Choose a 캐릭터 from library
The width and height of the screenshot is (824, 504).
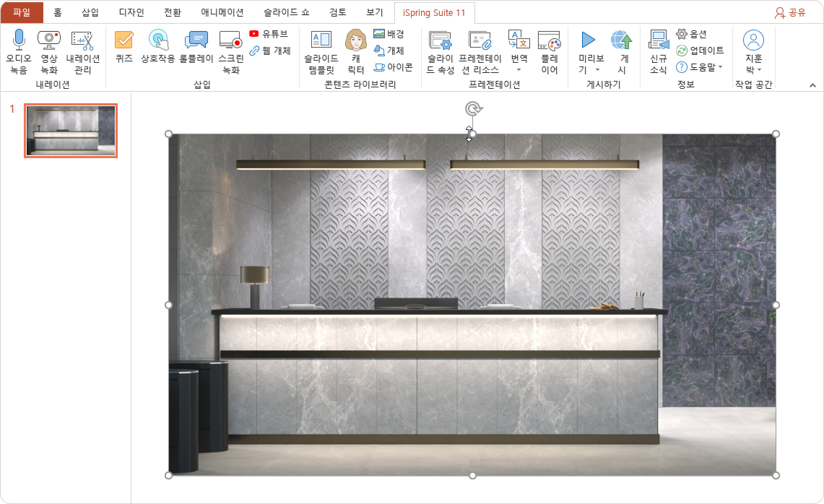pyautogui.click(x=356, y=40)
